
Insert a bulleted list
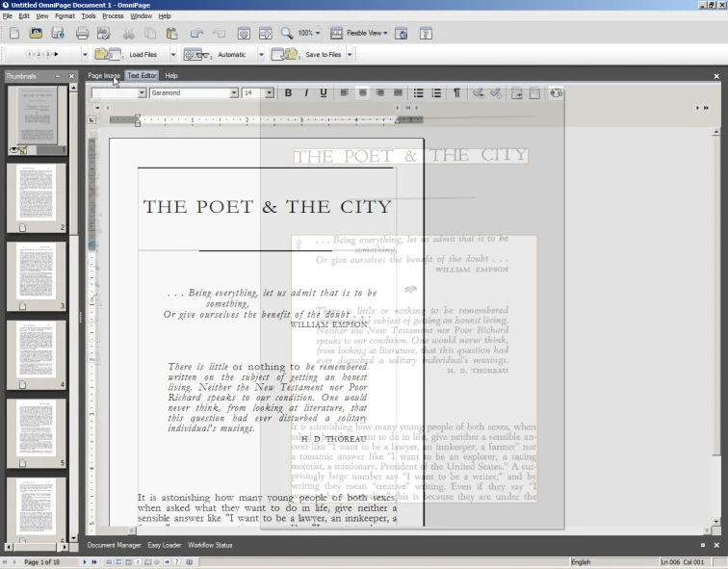click(x=419, y=93)
